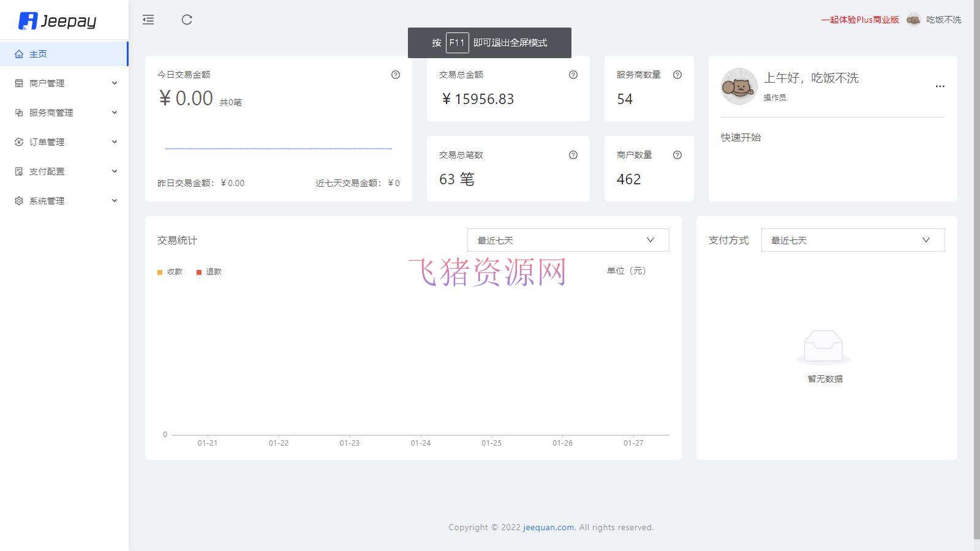Toggle the 收款 legend in 交易统计 chart

tap(170, 271)
